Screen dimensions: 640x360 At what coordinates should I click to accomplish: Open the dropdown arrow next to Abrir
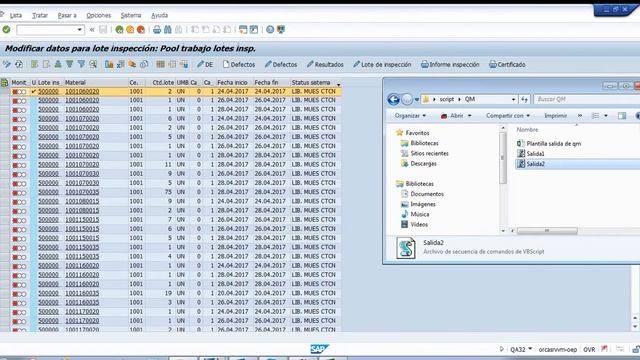pyautogui.click(x=469, y=116)
